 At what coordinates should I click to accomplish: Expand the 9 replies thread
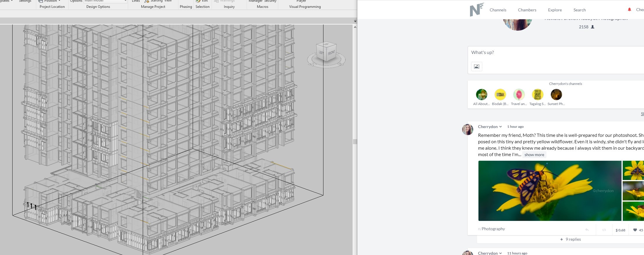570,239
